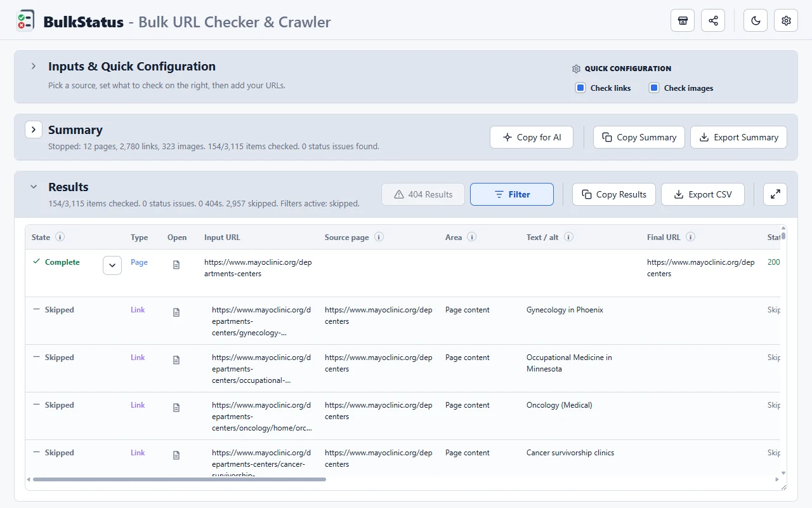Select the text Cancer survivorship clinics
812x508 pixels.
click(570, 453)
